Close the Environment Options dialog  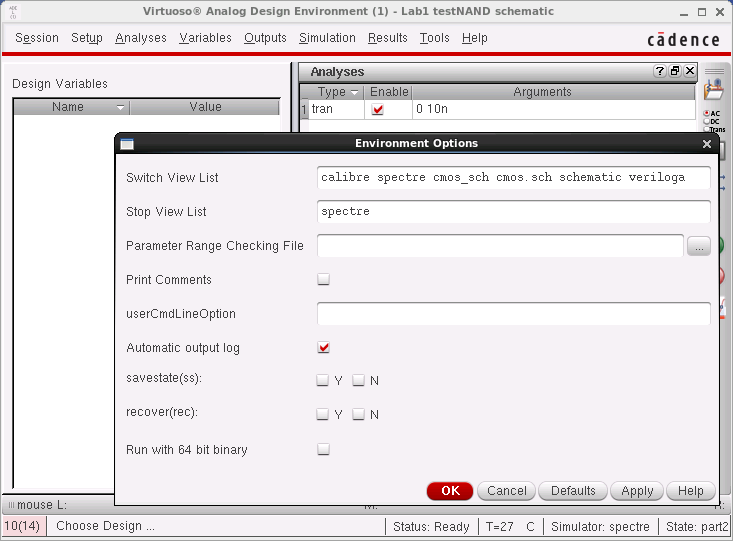coord(707,144)
